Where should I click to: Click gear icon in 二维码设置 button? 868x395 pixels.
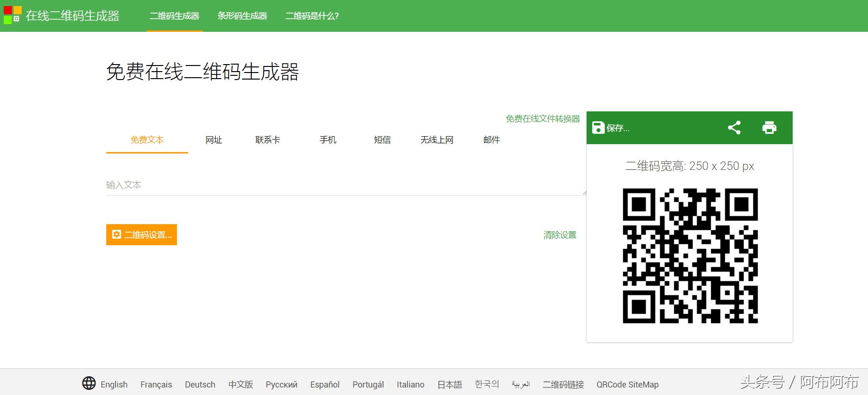[117, 234]
